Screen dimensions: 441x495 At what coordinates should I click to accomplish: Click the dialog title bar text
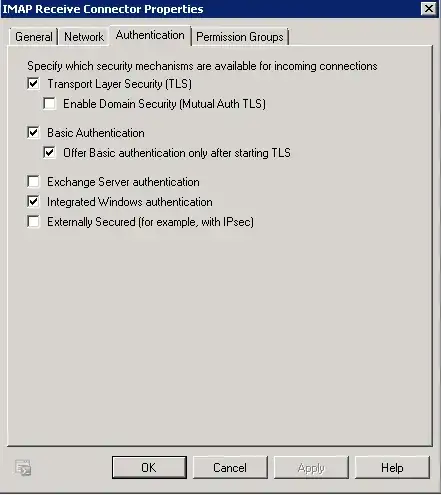103,9
